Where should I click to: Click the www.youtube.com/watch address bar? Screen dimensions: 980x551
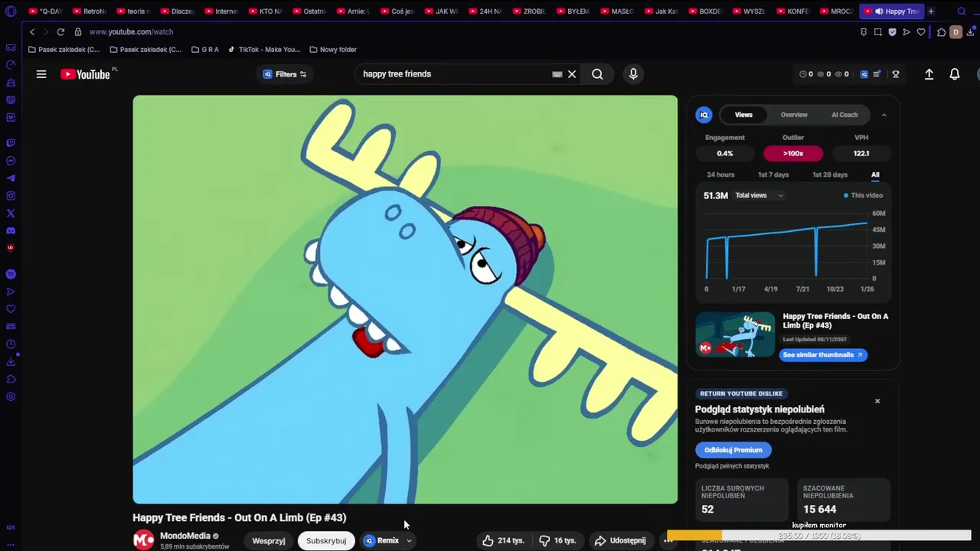(x=131, y=32)
